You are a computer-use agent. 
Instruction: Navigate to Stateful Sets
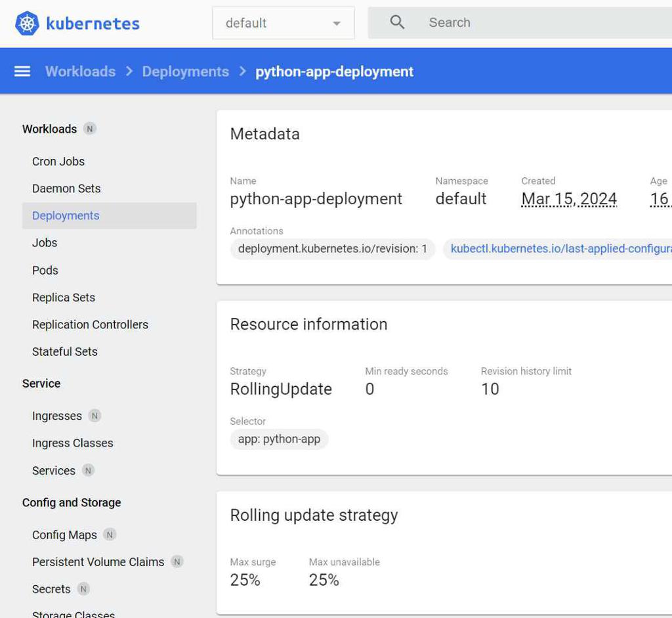[x=65, y=351]
